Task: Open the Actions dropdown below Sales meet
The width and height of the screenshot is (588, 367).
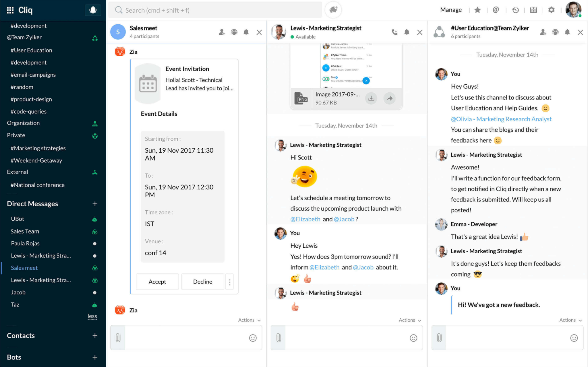Action: pyautogui.click(x=249, y=320)
